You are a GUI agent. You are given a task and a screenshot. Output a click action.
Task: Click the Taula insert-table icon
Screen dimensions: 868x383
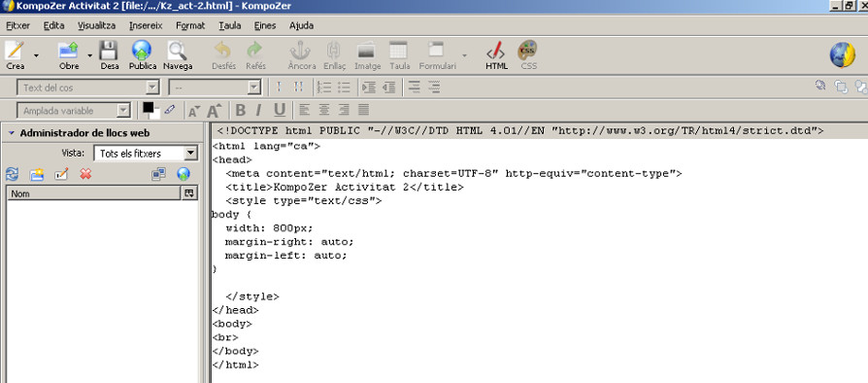click(x=398, y=51)
